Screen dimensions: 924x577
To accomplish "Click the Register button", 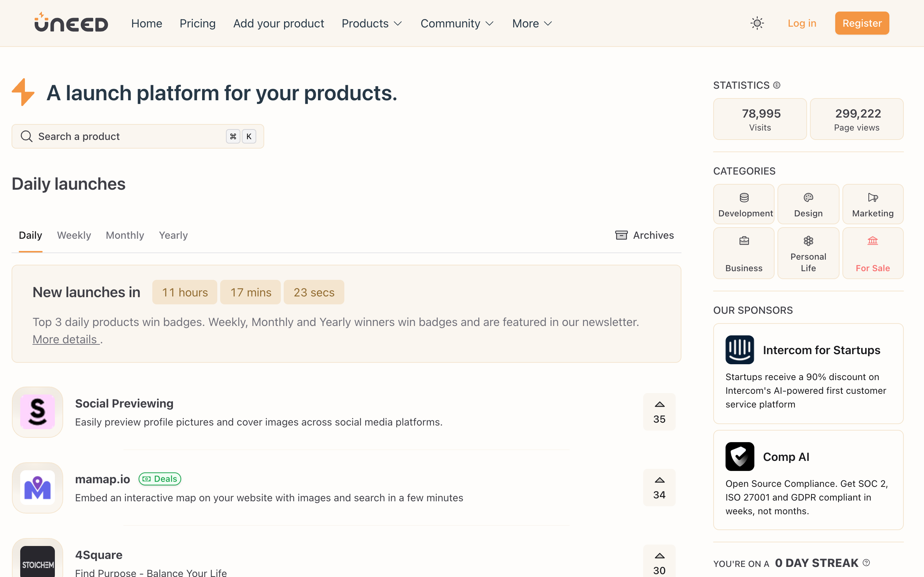I will (x=862, y=23).
